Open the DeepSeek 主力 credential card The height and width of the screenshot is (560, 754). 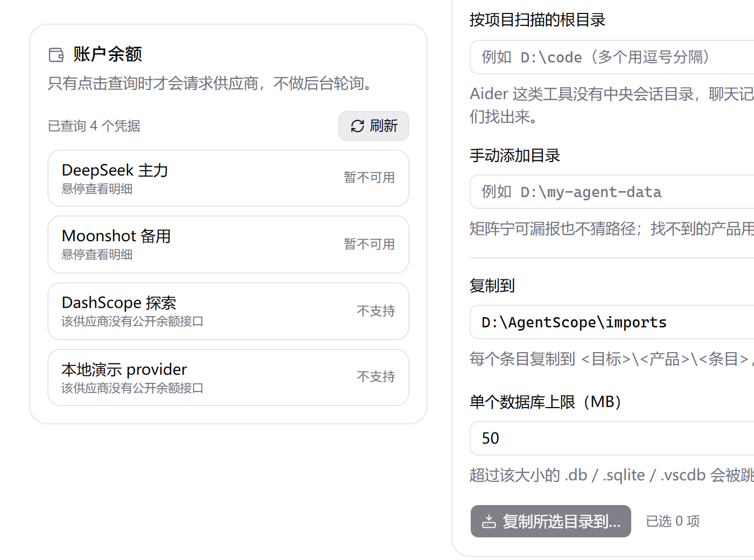[228, 178]
